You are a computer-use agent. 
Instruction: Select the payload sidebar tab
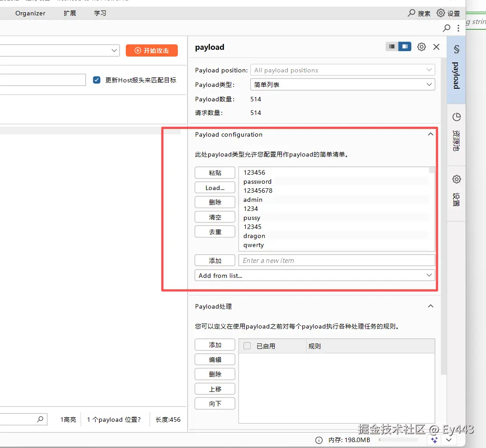coord(456,70)
